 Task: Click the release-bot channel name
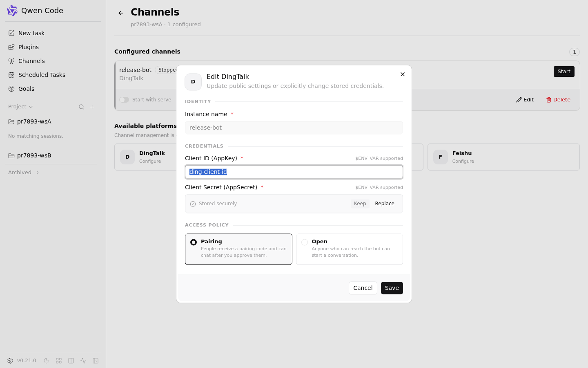pyautogui.click(x=135, y=70)
